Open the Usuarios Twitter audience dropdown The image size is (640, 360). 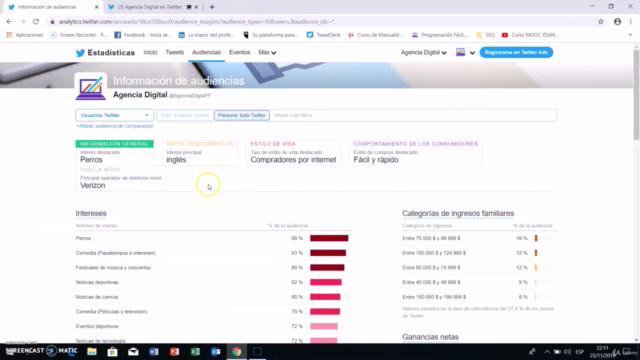(x=114, y=115)
